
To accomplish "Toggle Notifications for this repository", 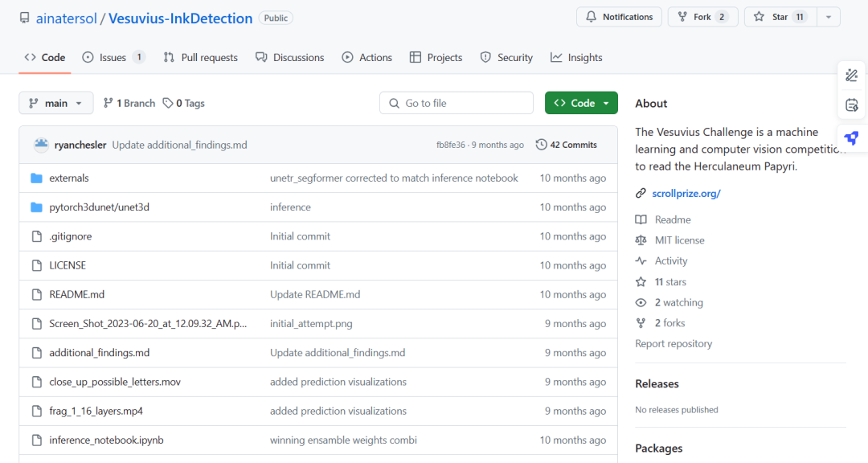I will (619, 17).
